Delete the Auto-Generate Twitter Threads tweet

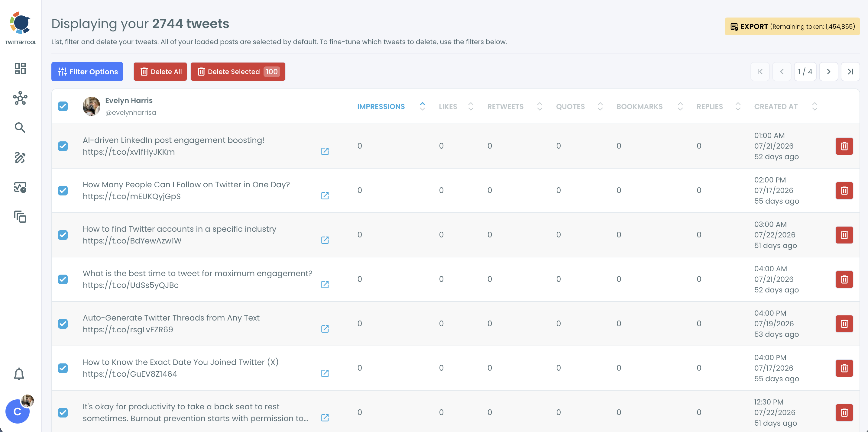point(844,324)
